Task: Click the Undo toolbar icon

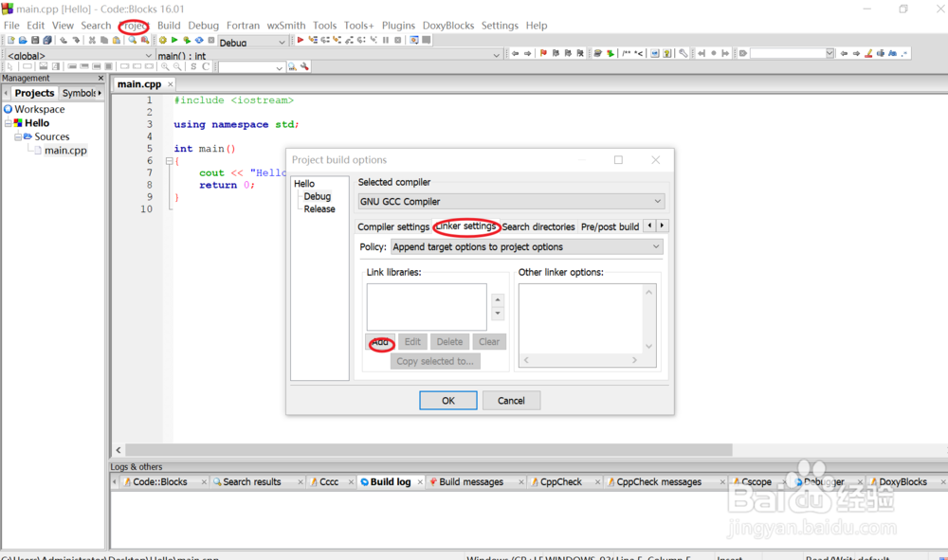Action: [x=64, y=40]
